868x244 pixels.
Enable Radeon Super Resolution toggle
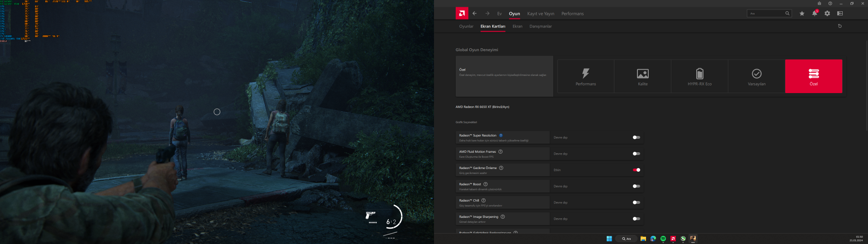click(x=637, y=137)
